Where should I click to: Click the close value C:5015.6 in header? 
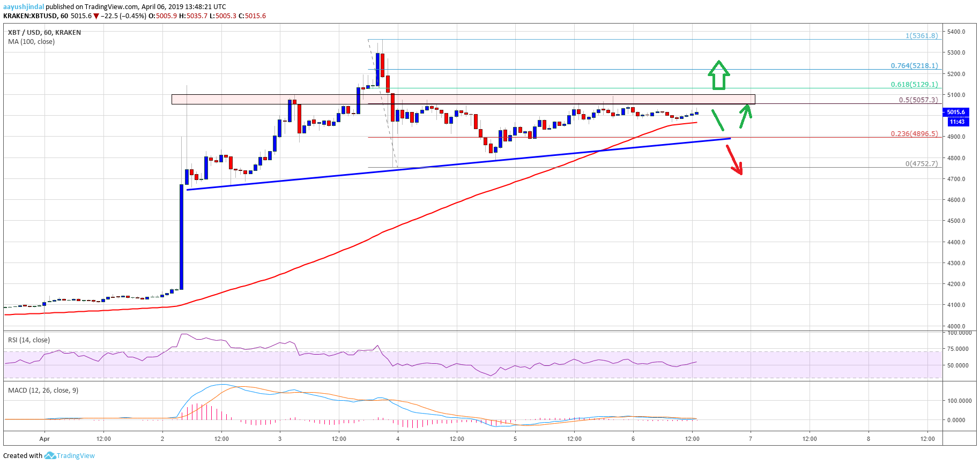[252, 16]
